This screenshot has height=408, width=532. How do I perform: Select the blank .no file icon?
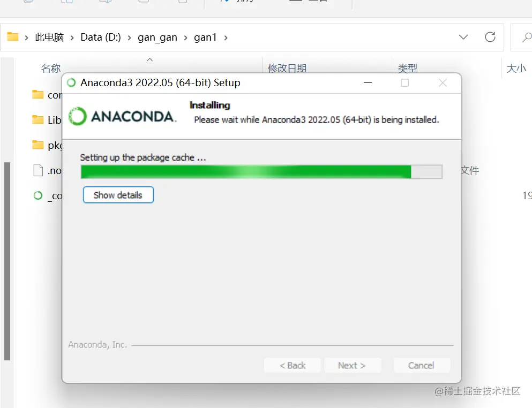coord(38,170)
